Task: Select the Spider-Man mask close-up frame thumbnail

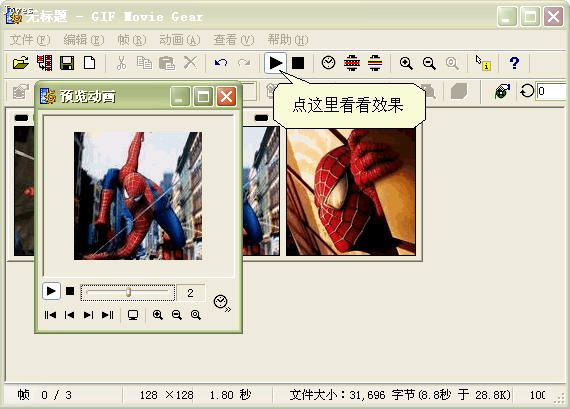Action: [351, 192]
